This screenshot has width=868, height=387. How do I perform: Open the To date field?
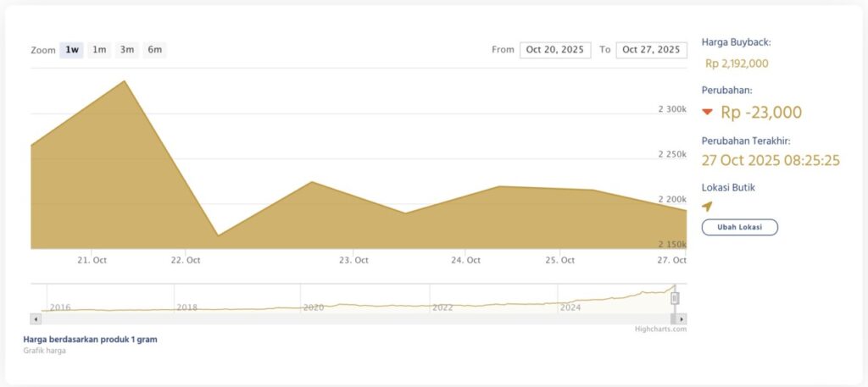651,50
